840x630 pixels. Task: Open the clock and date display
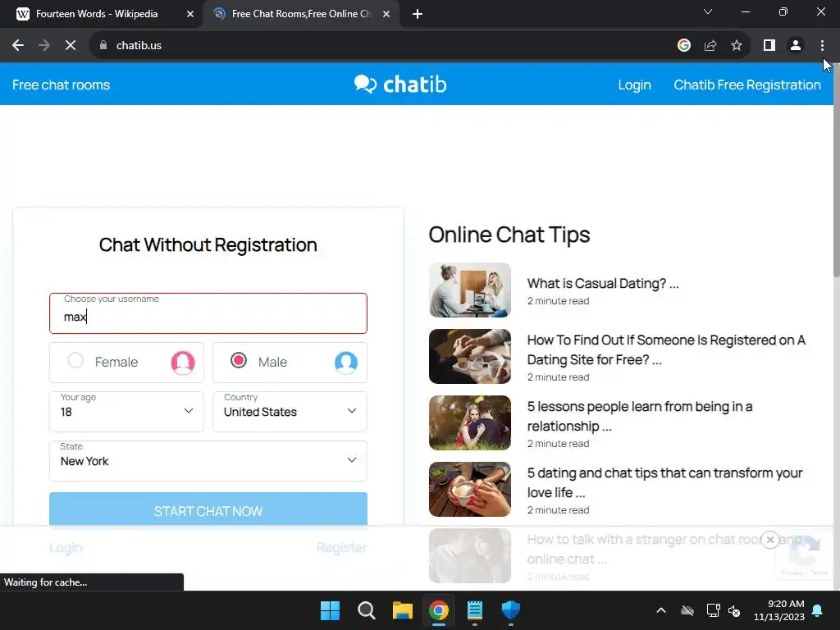[779, 610]
